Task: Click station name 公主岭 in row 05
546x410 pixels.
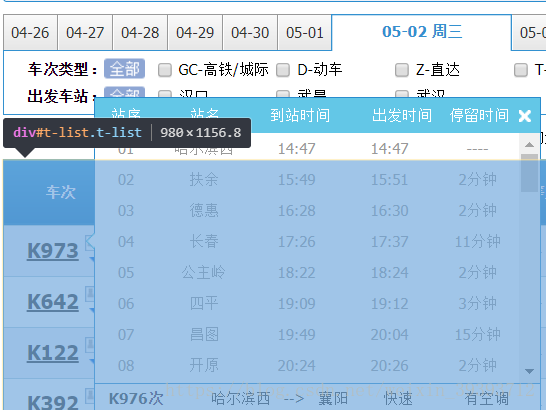Action: (x=204, y=273)
